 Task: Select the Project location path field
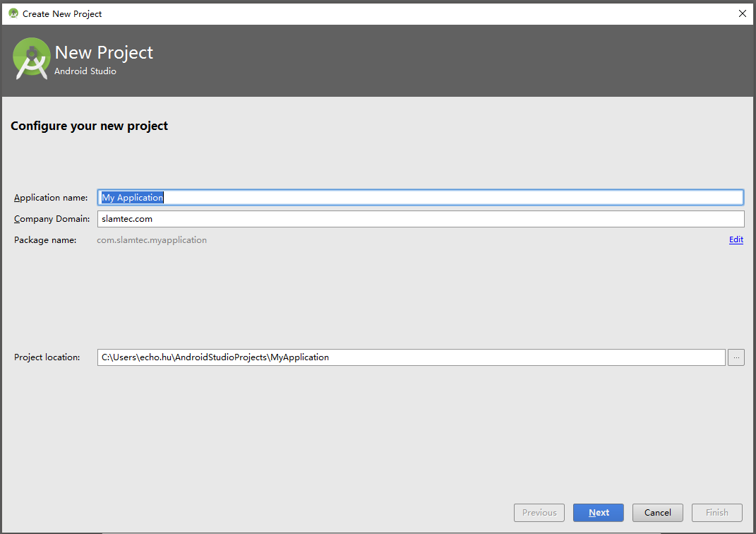pyautogui.click(x=411, y=357)
